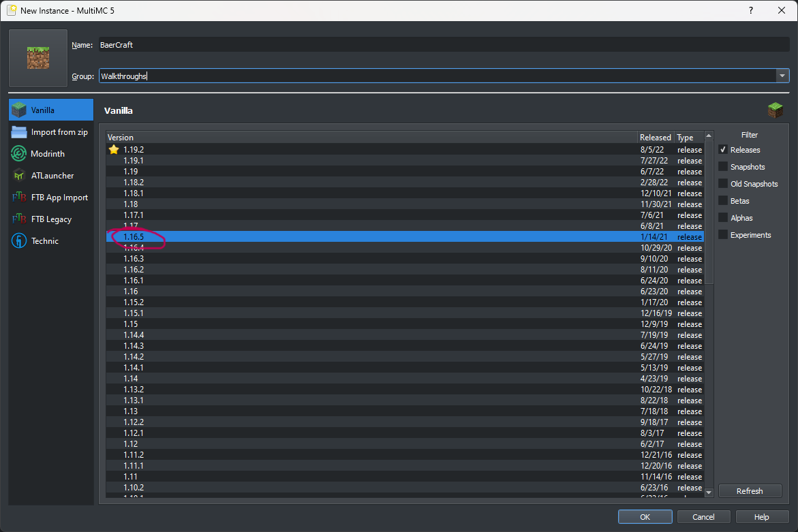
Task: Select version 1.19 released 6/7/22
Action: 405,172
